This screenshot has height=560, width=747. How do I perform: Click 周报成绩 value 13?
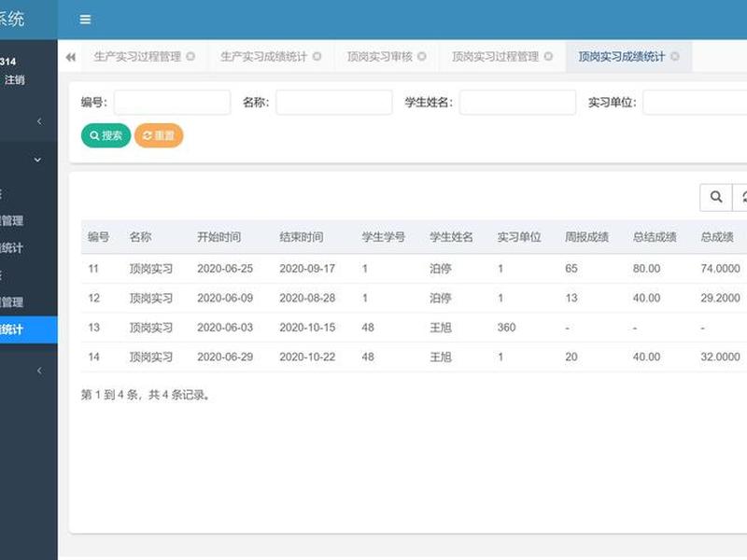pyautogui.click(x=571, y=298)
